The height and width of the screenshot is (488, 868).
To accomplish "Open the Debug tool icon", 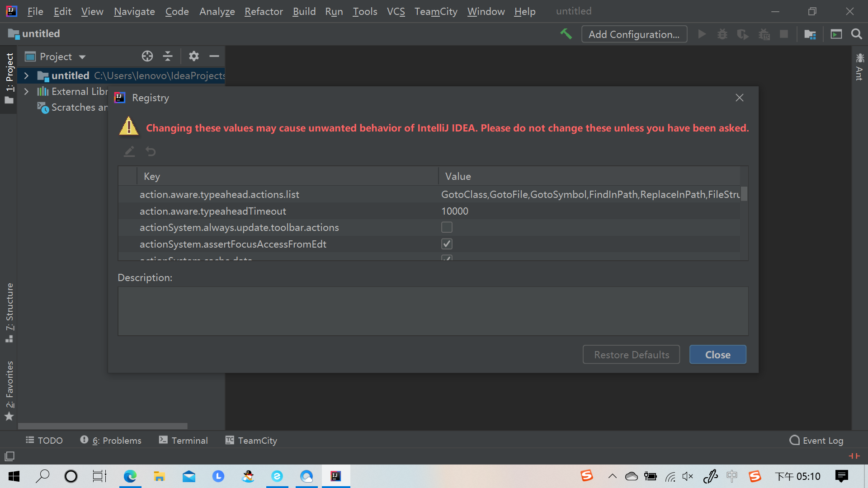I will tap(722, 34).
